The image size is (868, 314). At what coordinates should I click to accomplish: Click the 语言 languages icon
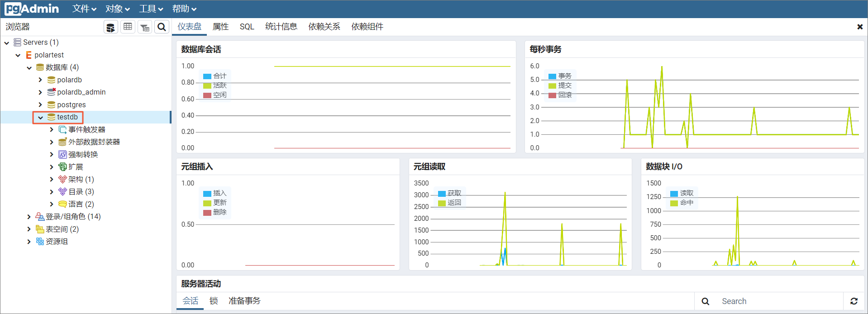(x=62, y=204)
